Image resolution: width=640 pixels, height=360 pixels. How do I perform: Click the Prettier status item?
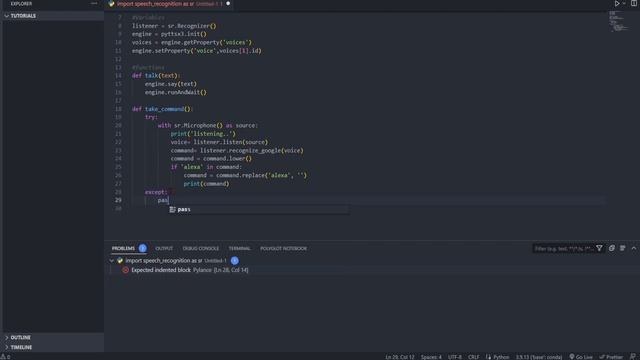coord(611,357)
